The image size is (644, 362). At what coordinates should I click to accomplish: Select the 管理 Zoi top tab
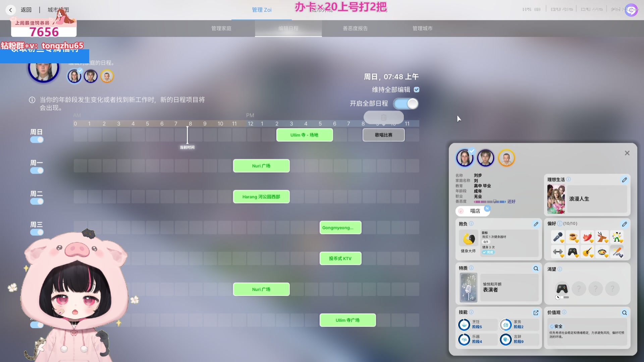[262, 10]
